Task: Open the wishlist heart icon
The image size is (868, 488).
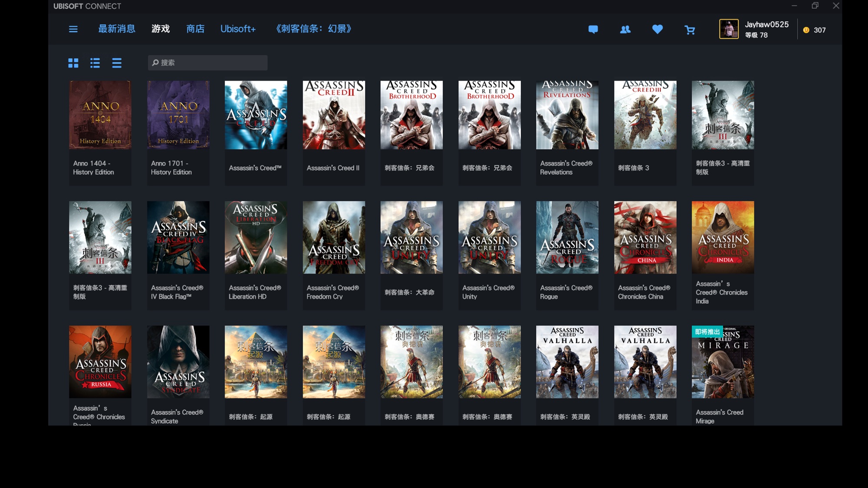Action: (x=658, y=29)
